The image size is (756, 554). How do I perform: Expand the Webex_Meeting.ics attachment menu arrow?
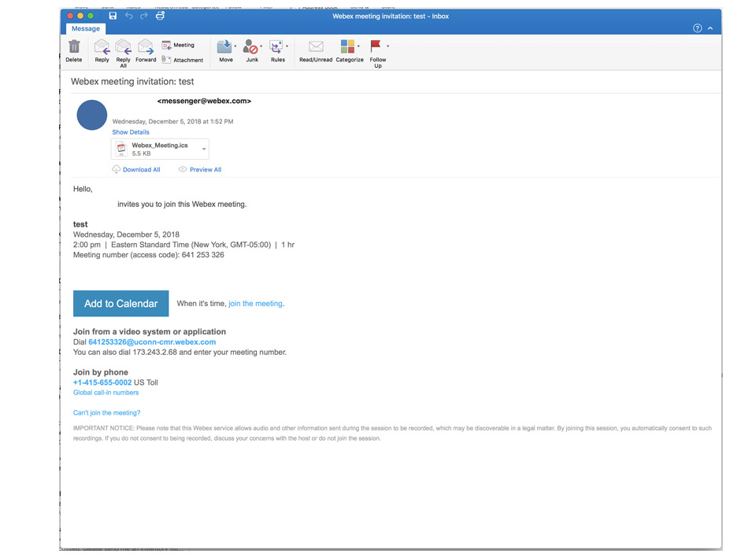pyautogui.click(x=204, y=149)
